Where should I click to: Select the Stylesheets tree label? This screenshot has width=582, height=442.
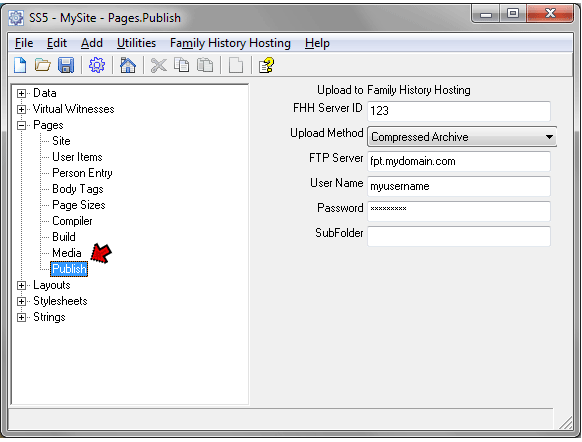tap(60, 301)
